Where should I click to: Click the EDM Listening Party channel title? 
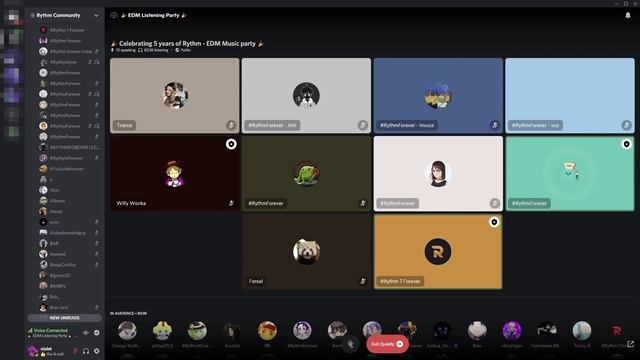pos(153,15)
